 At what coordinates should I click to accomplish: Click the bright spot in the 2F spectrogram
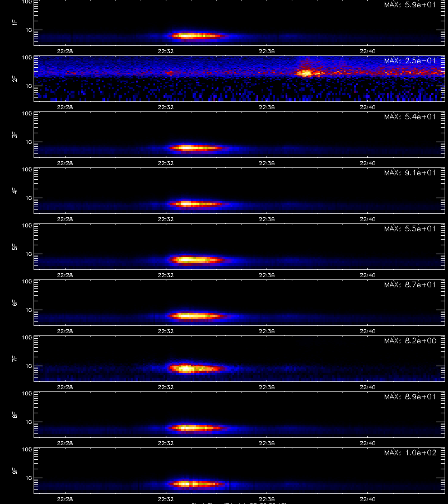(306, 73)
